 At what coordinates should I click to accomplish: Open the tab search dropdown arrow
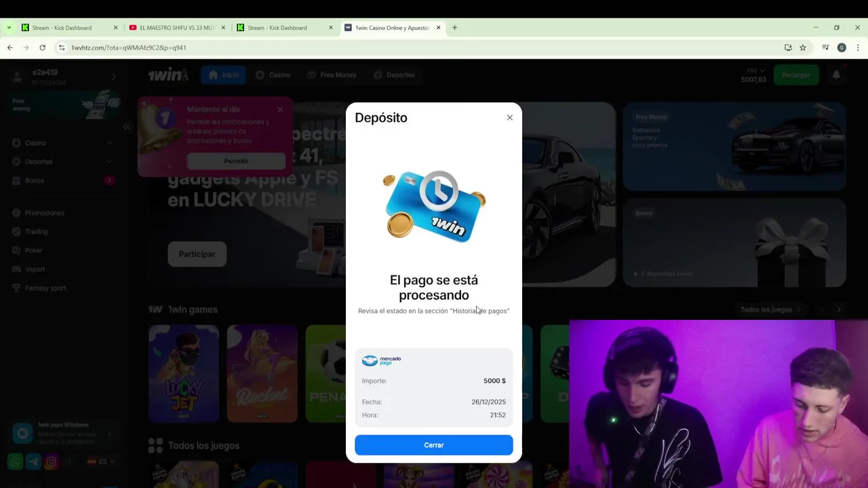point(9,28)
